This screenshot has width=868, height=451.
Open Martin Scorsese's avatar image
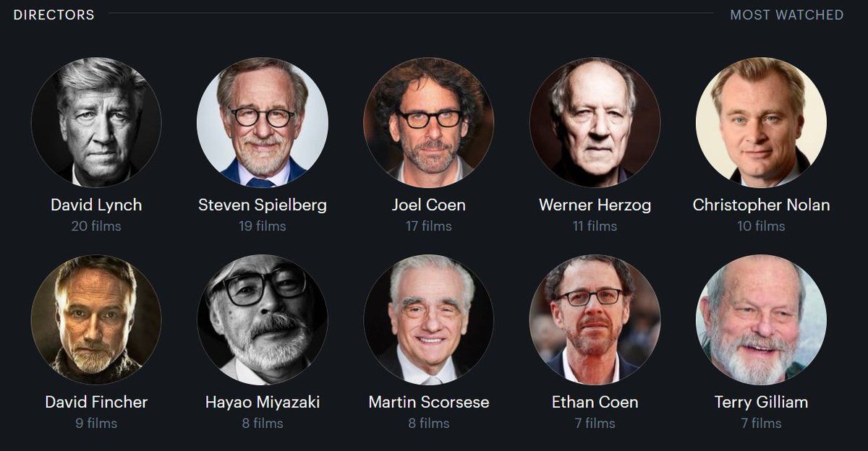click(429, 319)
